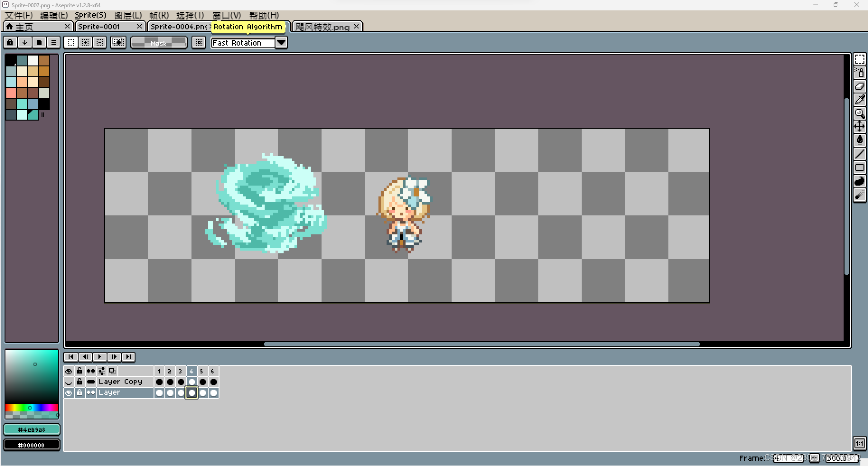
Task: Select the Zoom magnifier tool
Action: coord(859,113)
